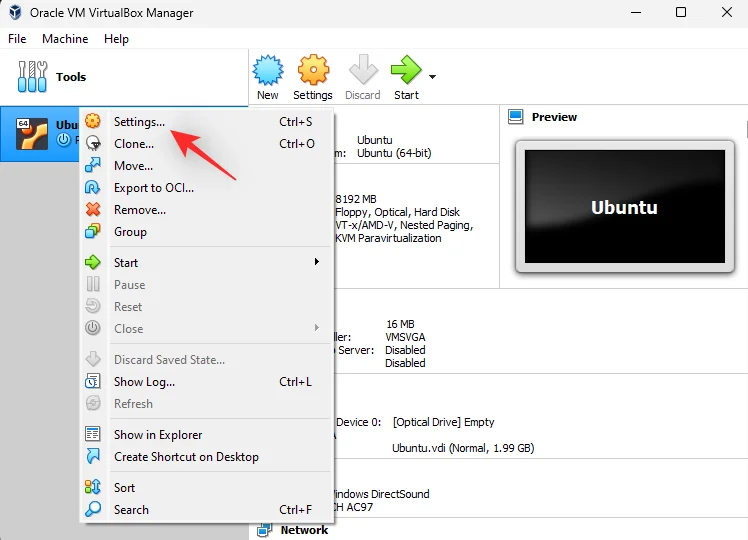The width and height of the screenshot is (748, 540).
Task: Click the New virtual machine toolbar icon
Action: 267,72
